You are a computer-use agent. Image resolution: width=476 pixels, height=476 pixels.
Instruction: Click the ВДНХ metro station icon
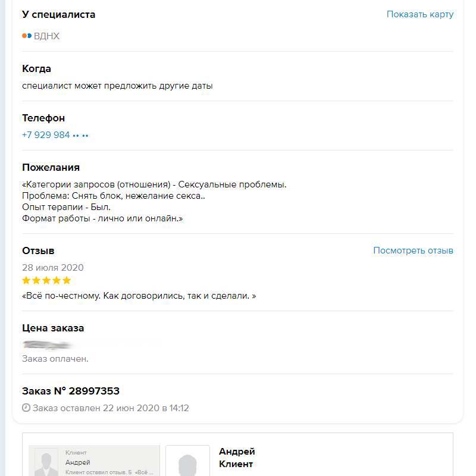point(27,36)
